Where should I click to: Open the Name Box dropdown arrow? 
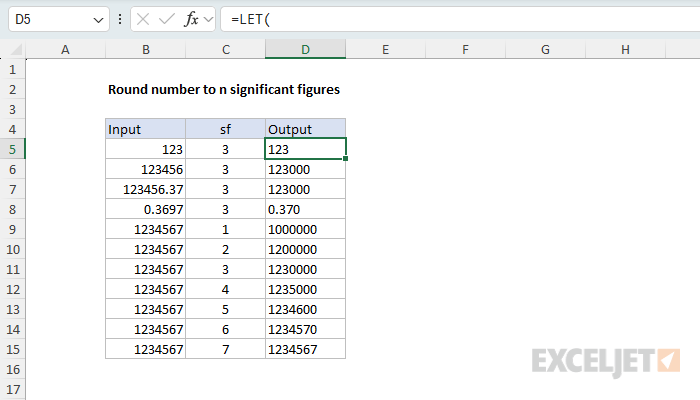pos(98,20)
